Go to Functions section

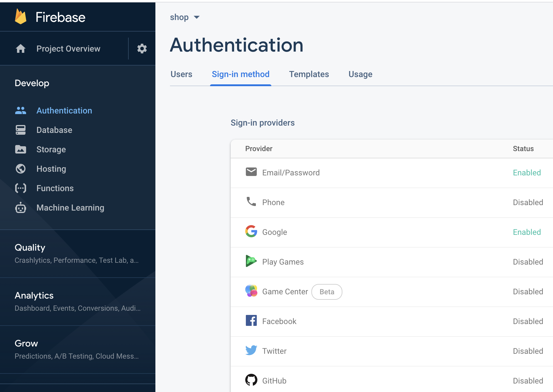pos(55,188)
